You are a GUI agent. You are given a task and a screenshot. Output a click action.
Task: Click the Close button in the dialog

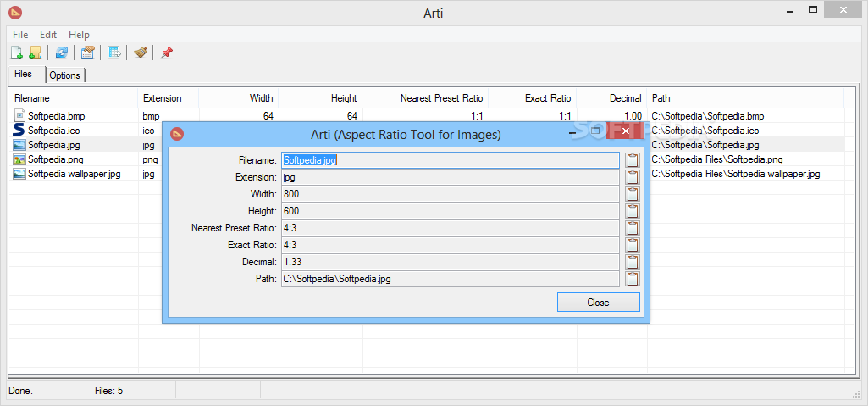[599, 303]
